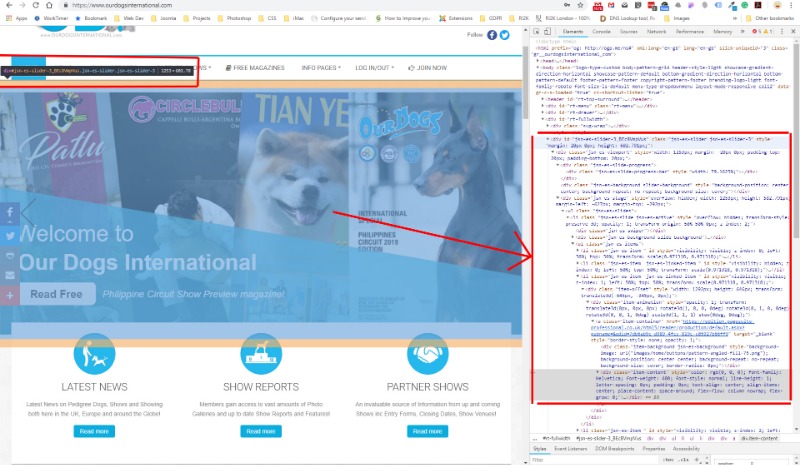Screen dimensions: 800x465
Task: Click Read more under Partner Shows
Action: click(428, 431)
